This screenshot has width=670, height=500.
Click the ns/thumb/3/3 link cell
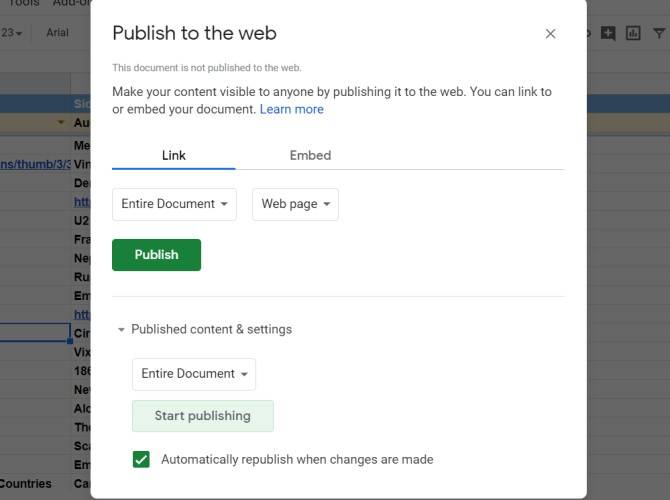tap(35, 164)
